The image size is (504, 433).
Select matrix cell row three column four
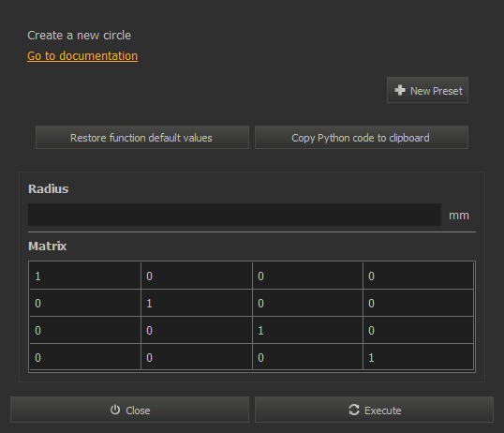[x=418, y=330]
